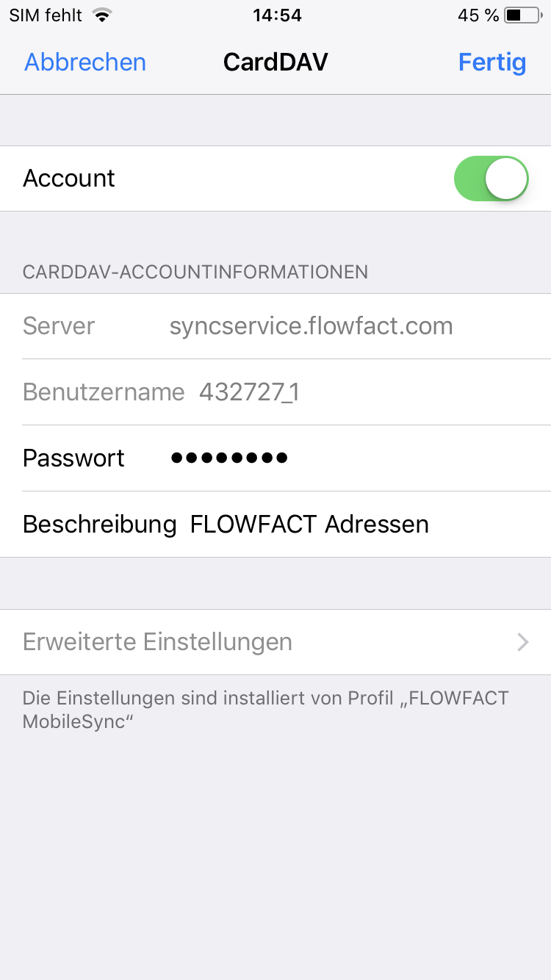
Task: Tap the Benutzername value 432727_1
Action: [249, 392]
